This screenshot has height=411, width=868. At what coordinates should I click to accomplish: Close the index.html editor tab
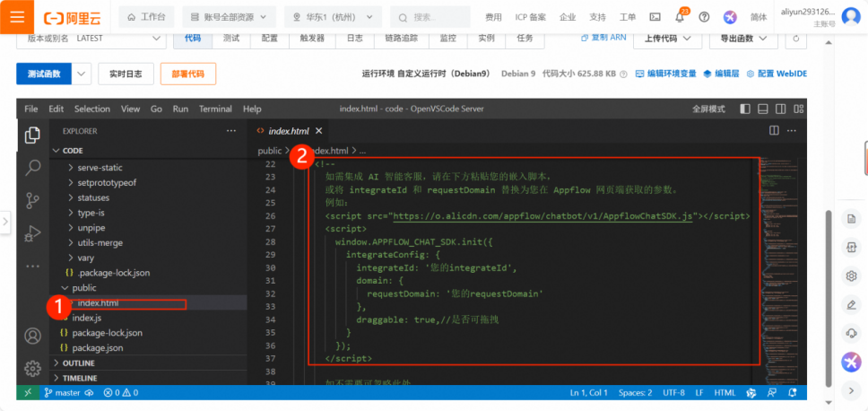pyautogui.click(x=318, y=131)
